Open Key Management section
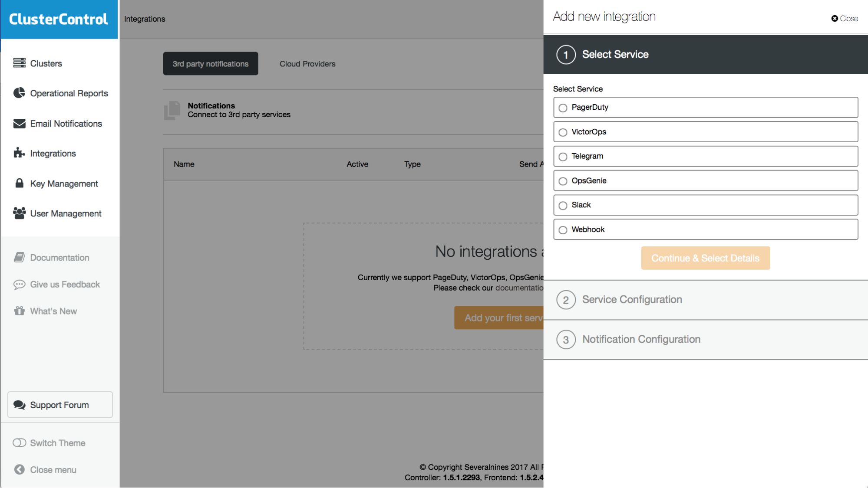 (64, 183)
